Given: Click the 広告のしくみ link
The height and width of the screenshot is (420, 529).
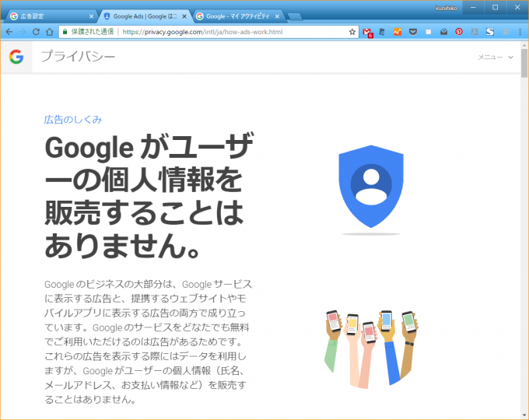Looking at the screenshot, I should (x=73, y=120).
